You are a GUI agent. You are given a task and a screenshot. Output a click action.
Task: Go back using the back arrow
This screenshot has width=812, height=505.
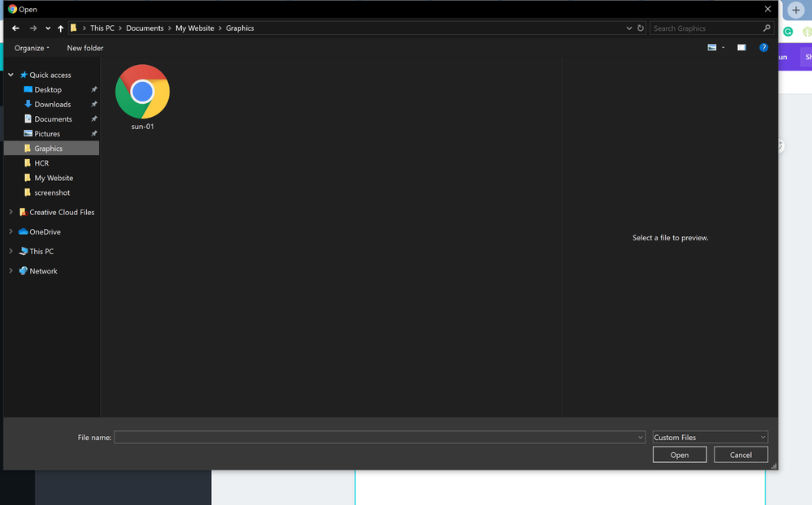pos(15,28)
